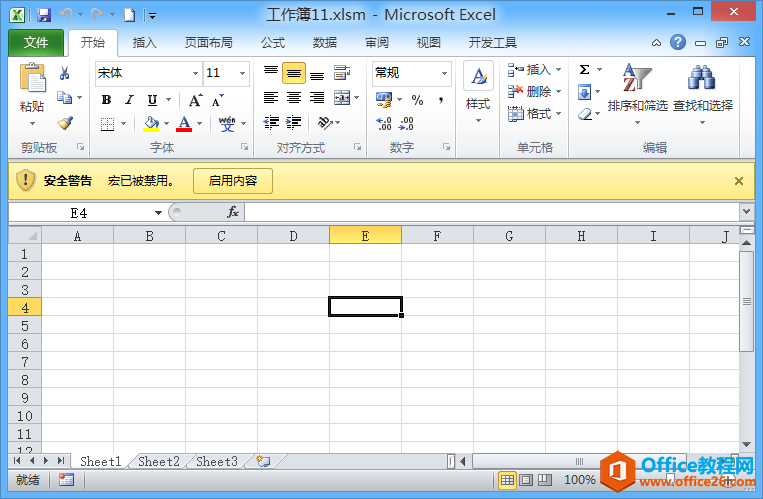Increase font size with the large A icon

pos(196,100)
